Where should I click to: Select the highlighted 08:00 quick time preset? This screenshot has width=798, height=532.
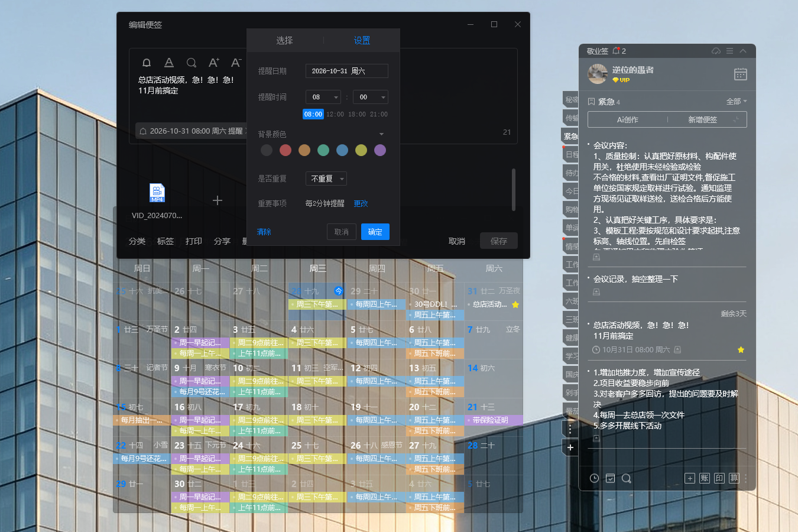point(313,114)
